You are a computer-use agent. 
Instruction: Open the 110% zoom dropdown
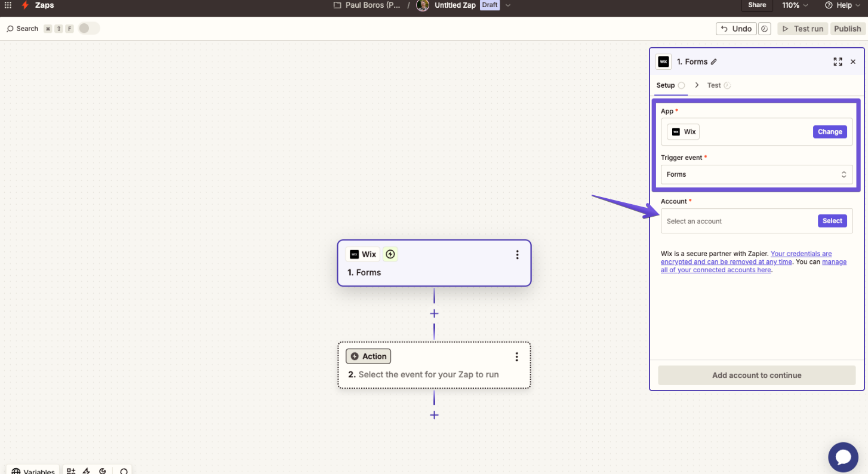pyautogui.click(x=795, y=5)
